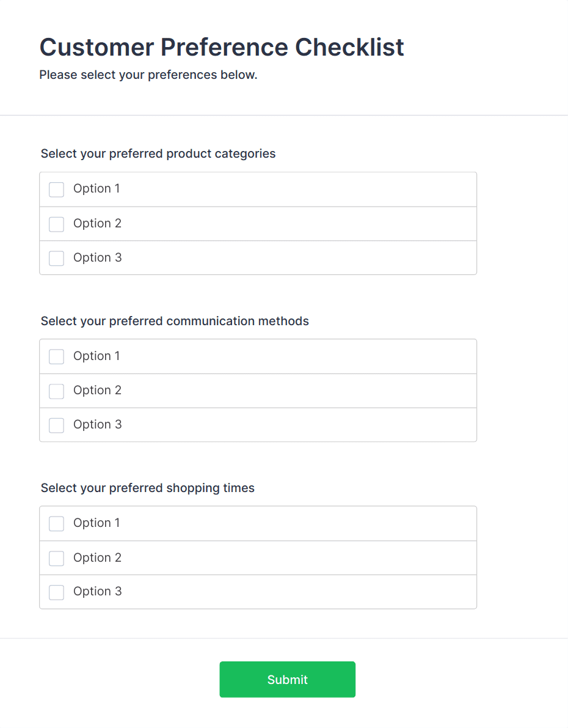
Task: Check Option 2 box under product categories
Action: click(56, 224)
